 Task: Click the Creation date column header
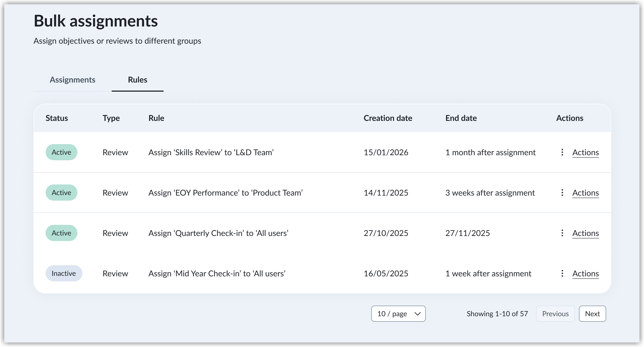click(388, 118)
